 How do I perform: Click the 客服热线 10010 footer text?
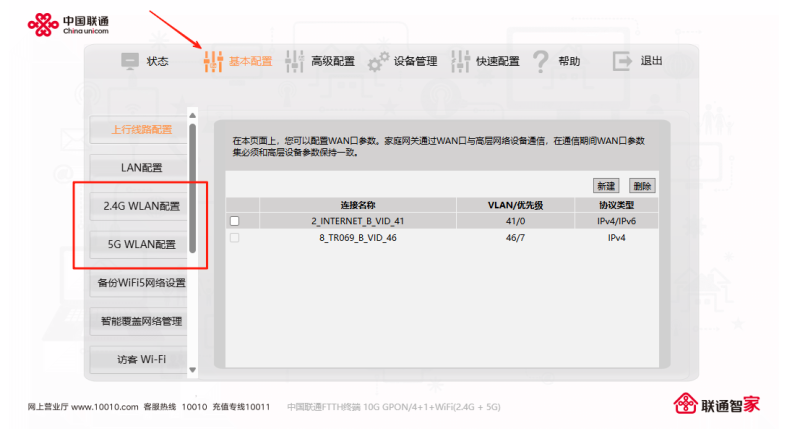click(x=176, y=407)
